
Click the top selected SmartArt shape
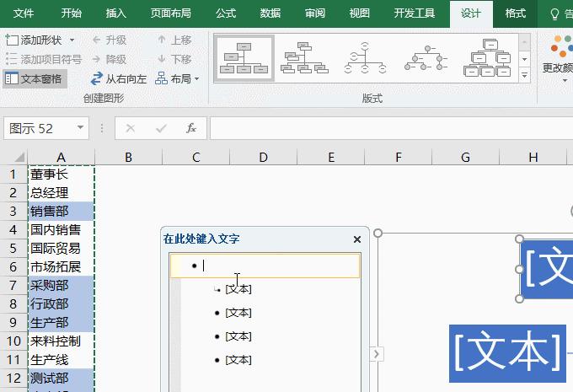point(546,269)
